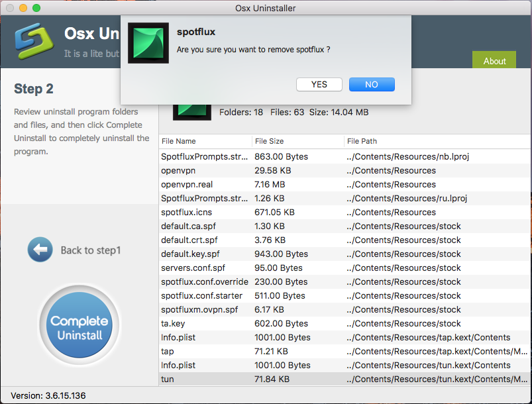
Task: Open the About panel
Action: 494,60
